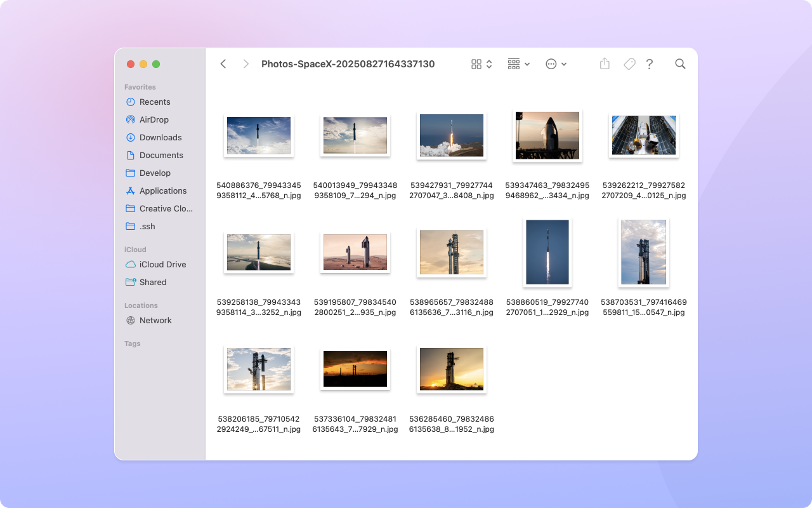Image resolution: width=812 pixels, height=508 pixels.
Task: Select thumbnail of 539262212 photo
Action: pyautogui.click(x=644, y=135)
